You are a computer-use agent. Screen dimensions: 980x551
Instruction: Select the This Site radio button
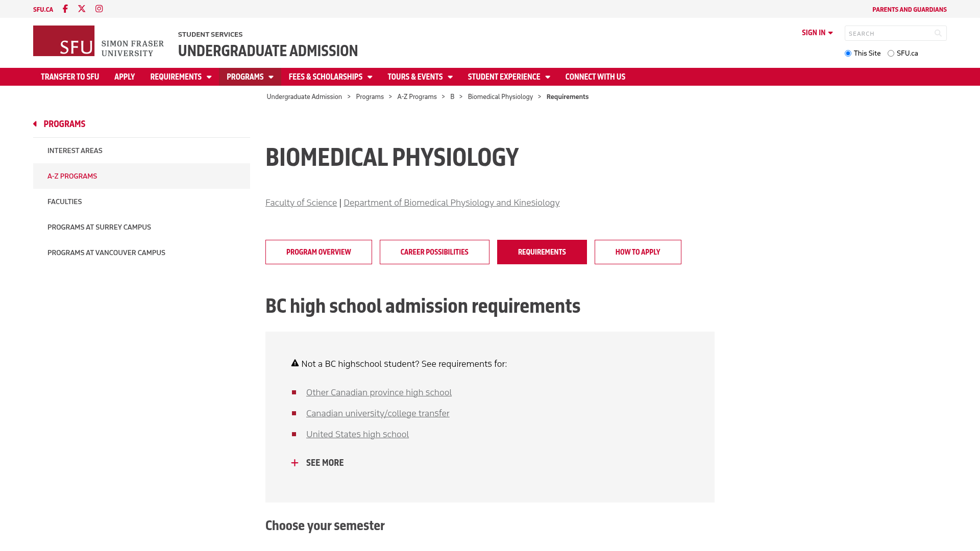(848, 54)
